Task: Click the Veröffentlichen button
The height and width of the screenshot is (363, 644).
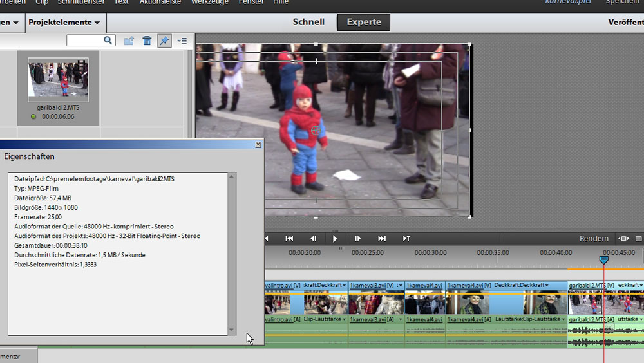Action: 626,22
